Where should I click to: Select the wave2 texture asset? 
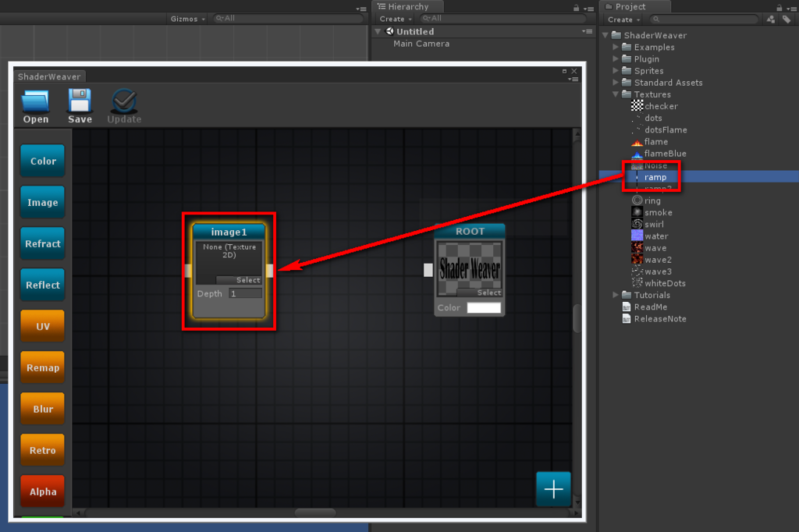(x=652, y=260)
